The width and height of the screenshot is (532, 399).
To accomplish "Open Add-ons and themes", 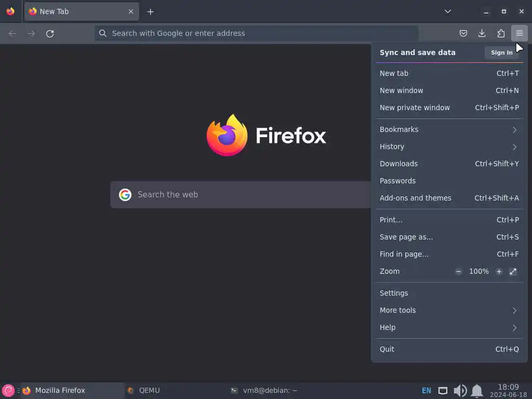I will [x=449, y=198].
